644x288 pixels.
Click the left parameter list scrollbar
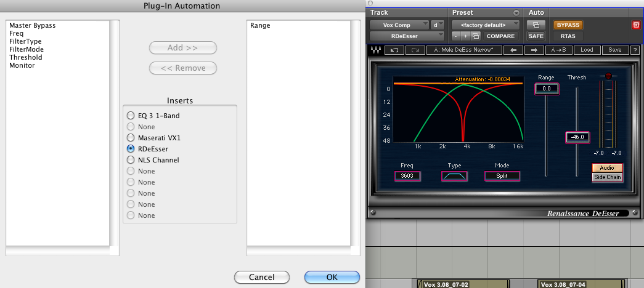point(114,133)
